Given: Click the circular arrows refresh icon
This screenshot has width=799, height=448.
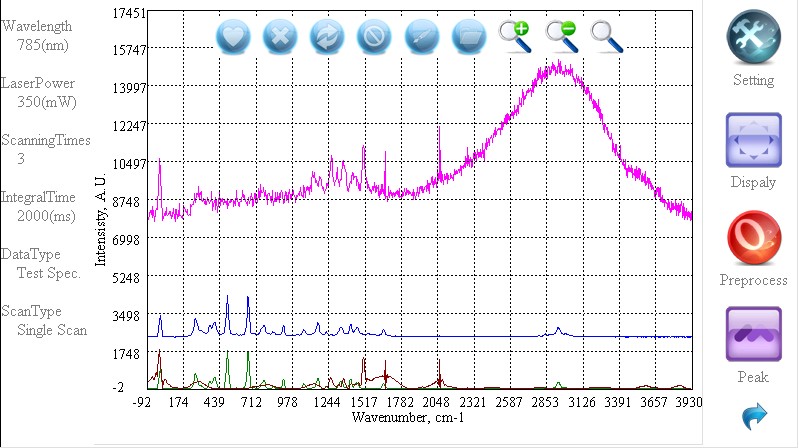Looking at the screenshot, I should tap(327, 37).
